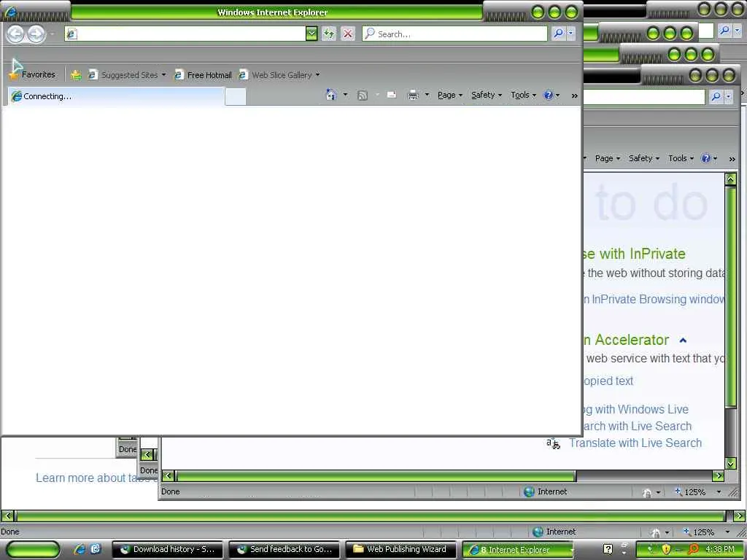Image resolution: width=747 pixels, height=560 pixels.
Task: Open the search provider dropdown in the front window
Action: pyautogui.click(x=570, y=34)
